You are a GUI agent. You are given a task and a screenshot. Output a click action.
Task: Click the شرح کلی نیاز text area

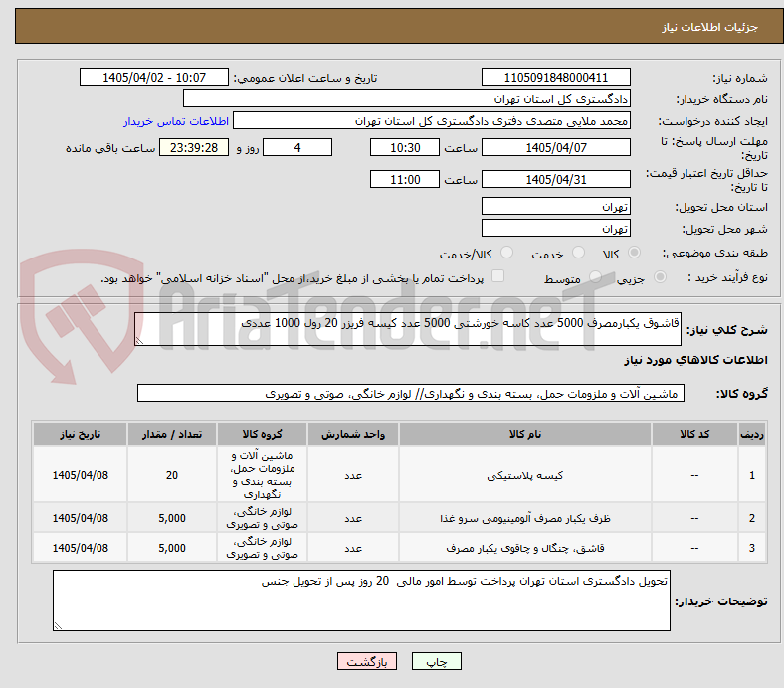pos(408,329)
